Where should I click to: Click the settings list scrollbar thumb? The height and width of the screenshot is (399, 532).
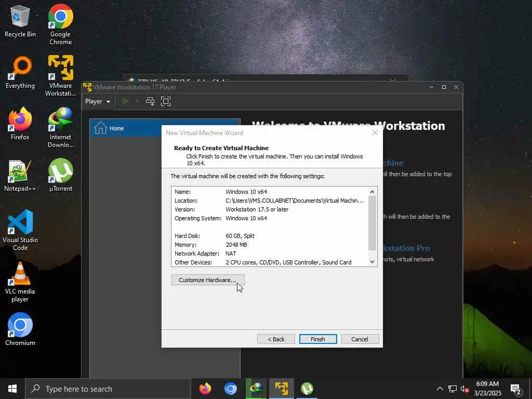click(372, 223)
